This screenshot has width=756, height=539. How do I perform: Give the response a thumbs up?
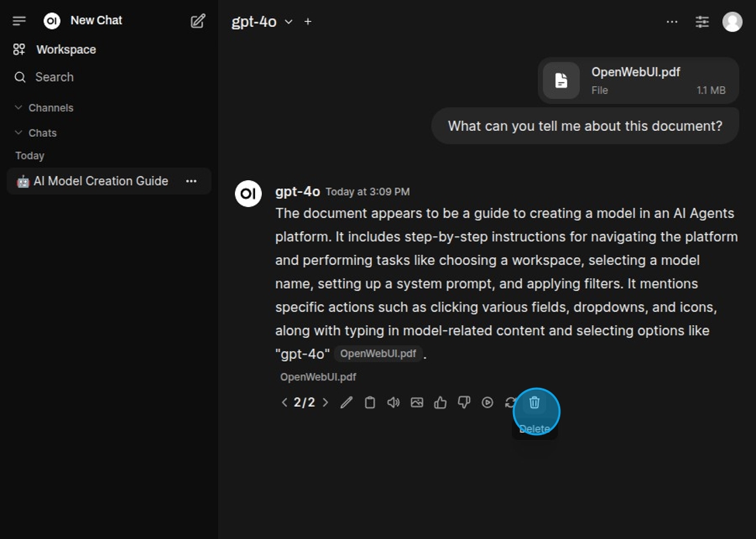(x=440, y=403)
